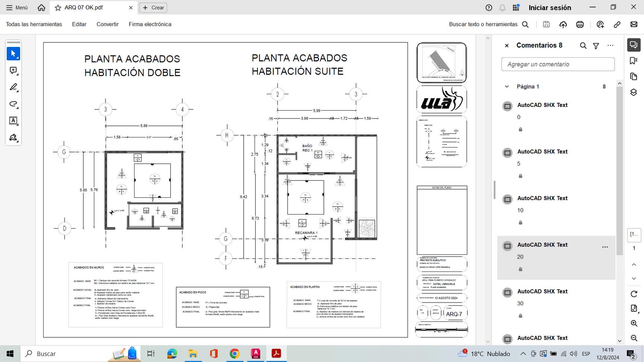The width and height of the screenshot is (644, 362).
Task: Choose the freehand draw tool
Action: pyautogui.click(x=13, y=104)
